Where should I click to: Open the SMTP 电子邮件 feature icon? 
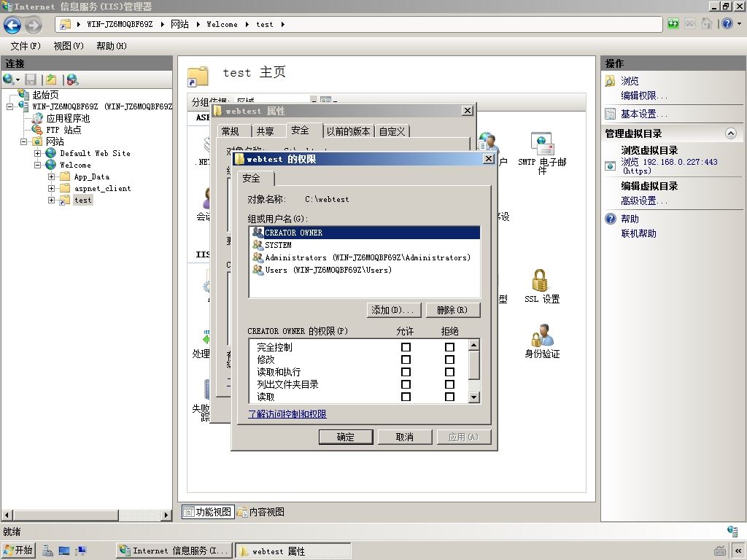[542, 144]
